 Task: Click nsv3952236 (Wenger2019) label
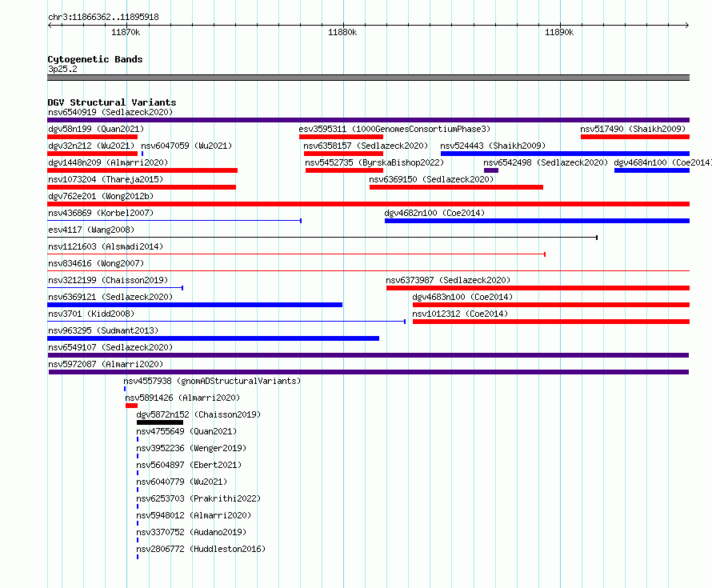pyautogui.click(x=191, y=448)
